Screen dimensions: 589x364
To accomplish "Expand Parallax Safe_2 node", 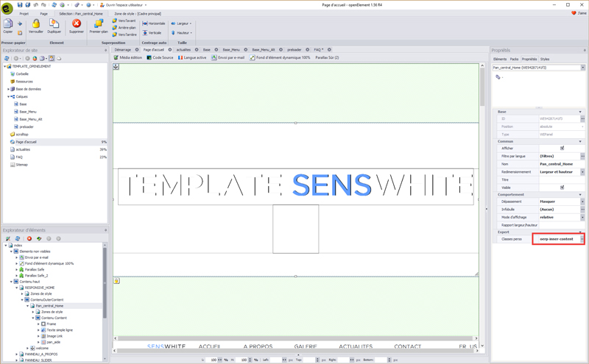I will [16, 276].
